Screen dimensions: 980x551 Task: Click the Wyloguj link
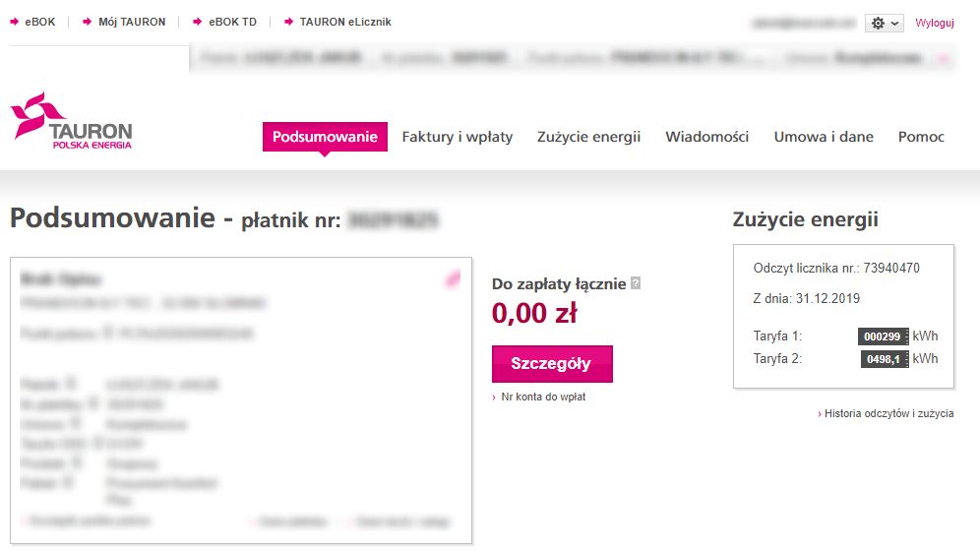point(935,23)
